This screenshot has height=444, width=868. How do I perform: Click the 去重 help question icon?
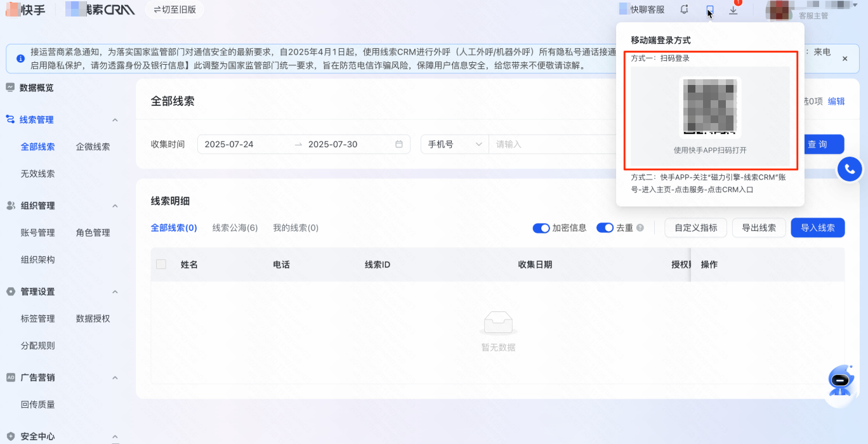[640, 228]
